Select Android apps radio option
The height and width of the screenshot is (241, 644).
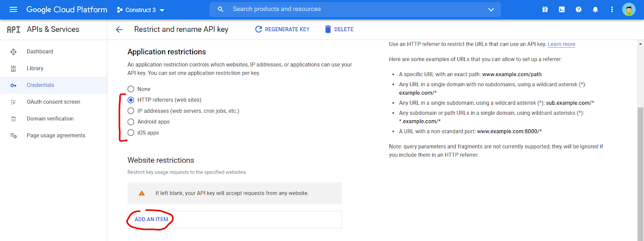click(131, 122)
